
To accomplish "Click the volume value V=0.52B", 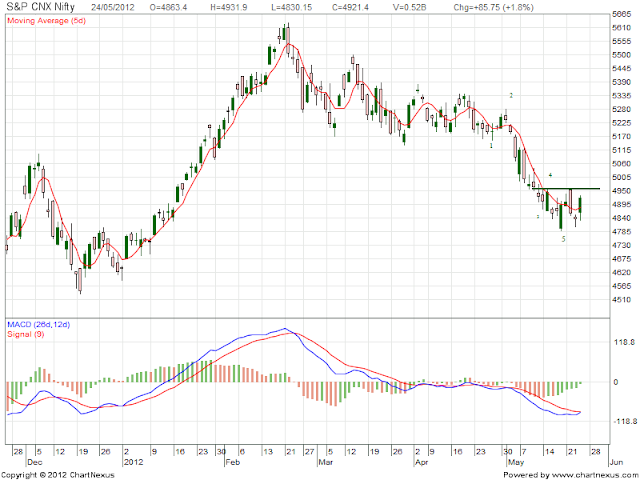I will (x=411, y=7).
